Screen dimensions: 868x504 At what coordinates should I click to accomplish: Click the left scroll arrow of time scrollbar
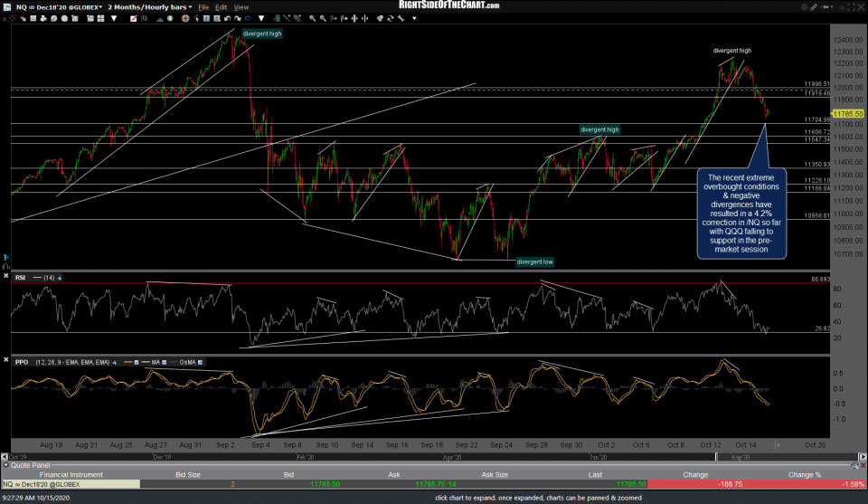[5, 457]
